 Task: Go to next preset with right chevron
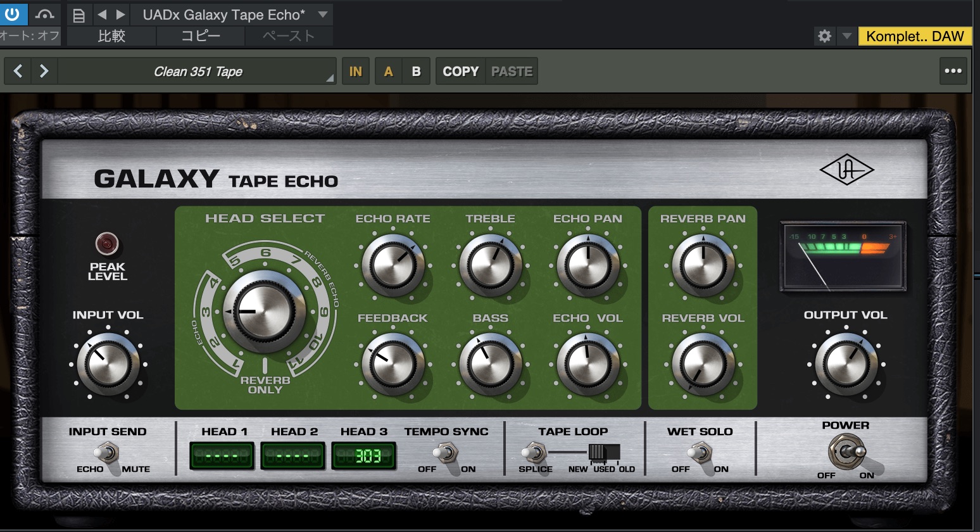(x=44, y=71)
